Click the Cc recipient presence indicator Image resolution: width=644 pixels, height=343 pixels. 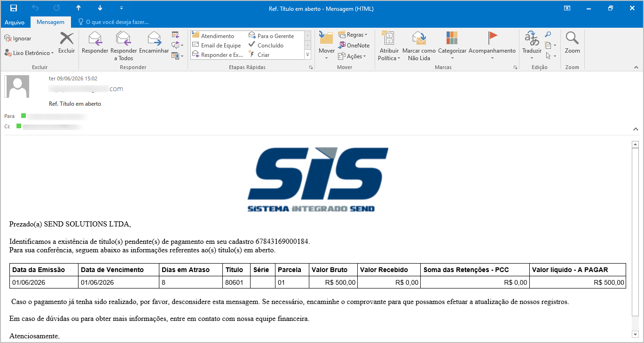pos(19,126)
